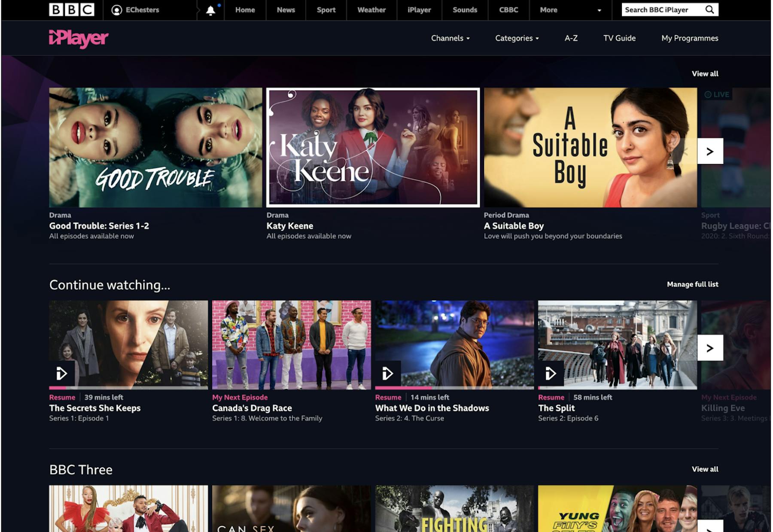773x532 pixels.
Task: Click Manage full list link
Action: [692, 284]
